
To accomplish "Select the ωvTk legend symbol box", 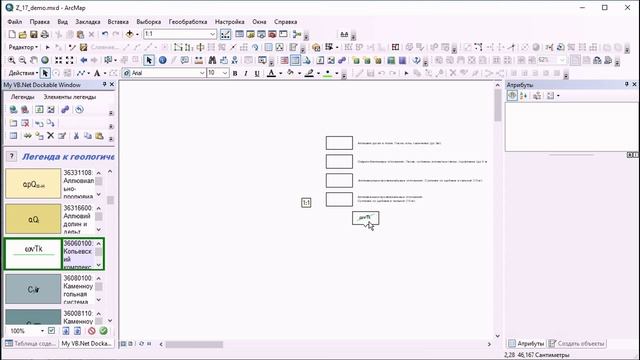I will 33,254.
